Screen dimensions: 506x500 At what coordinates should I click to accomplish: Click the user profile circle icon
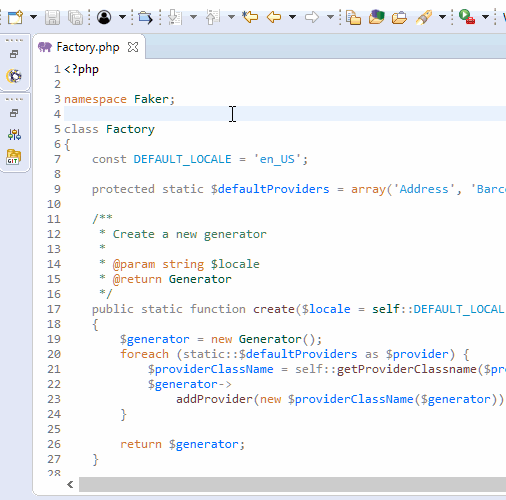[104, 17]
